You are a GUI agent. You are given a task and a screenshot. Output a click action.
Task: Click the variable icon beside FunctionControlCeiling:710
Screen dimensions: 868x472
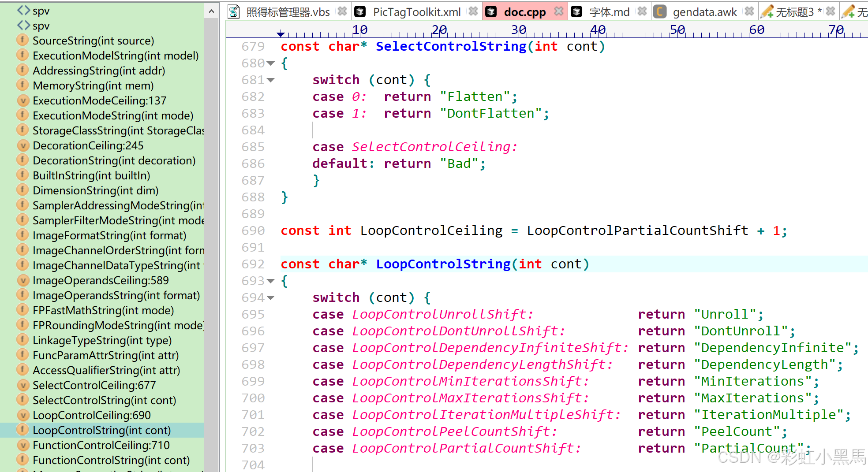point(22,445)
